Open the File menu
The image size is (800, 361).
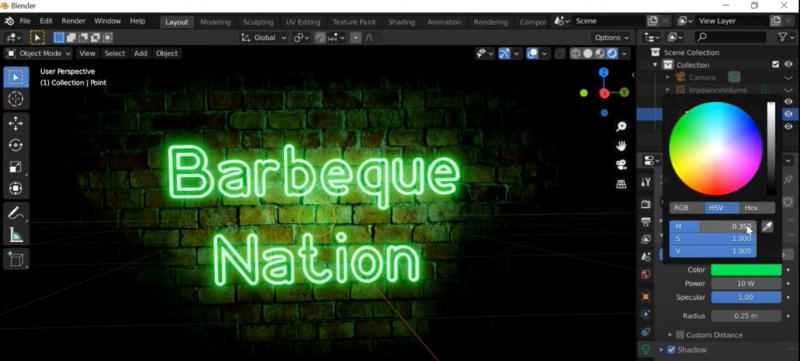tap(25, 21)
